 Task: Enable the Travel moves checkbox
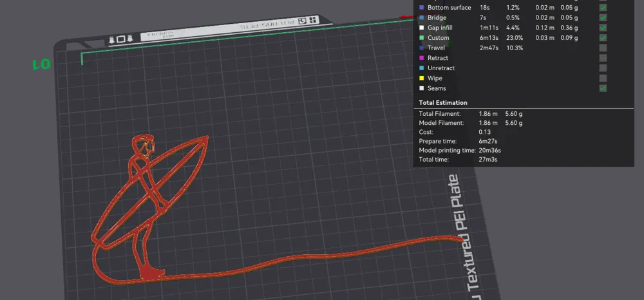pyautogui.click(x=603, y=48)
